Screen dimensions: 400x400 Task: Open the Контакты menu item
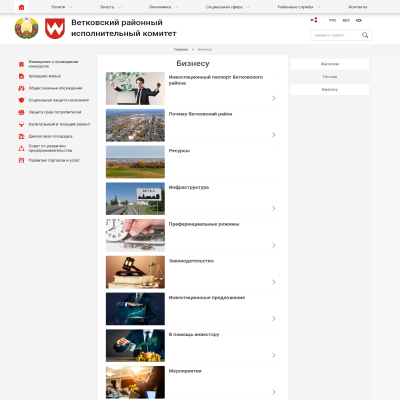pyautogui.click(x=358, y=7)
